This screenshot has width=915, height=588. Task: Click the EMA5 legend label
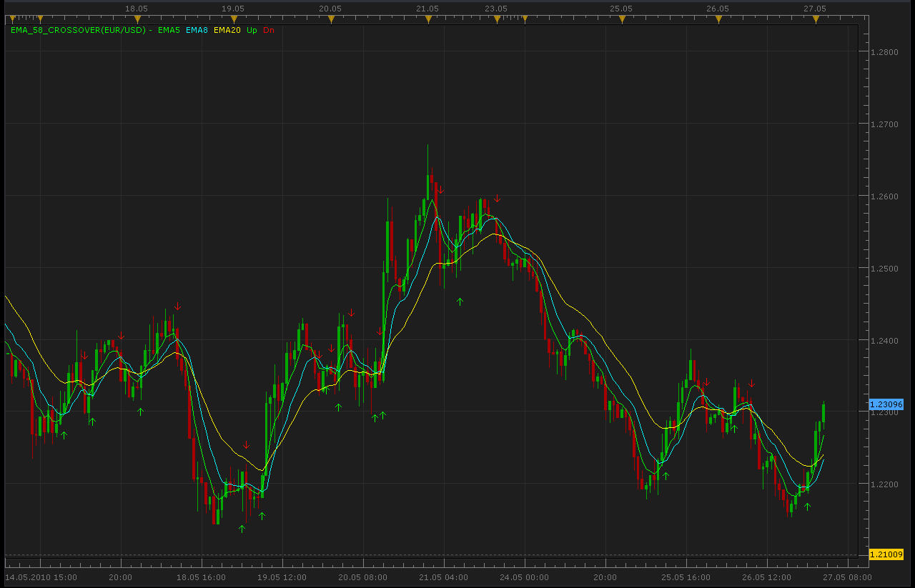click(x=169, y=30)
